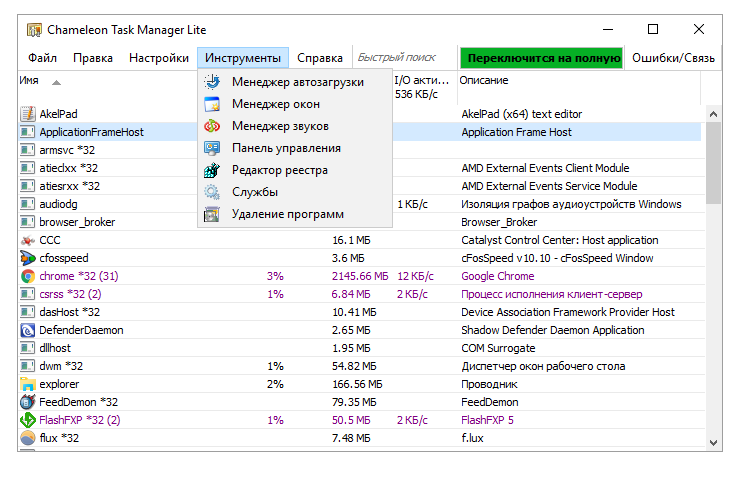Click the DefenderDaemon icon
The width and height of the screenshot is (746, 480).
click(28, 330)
